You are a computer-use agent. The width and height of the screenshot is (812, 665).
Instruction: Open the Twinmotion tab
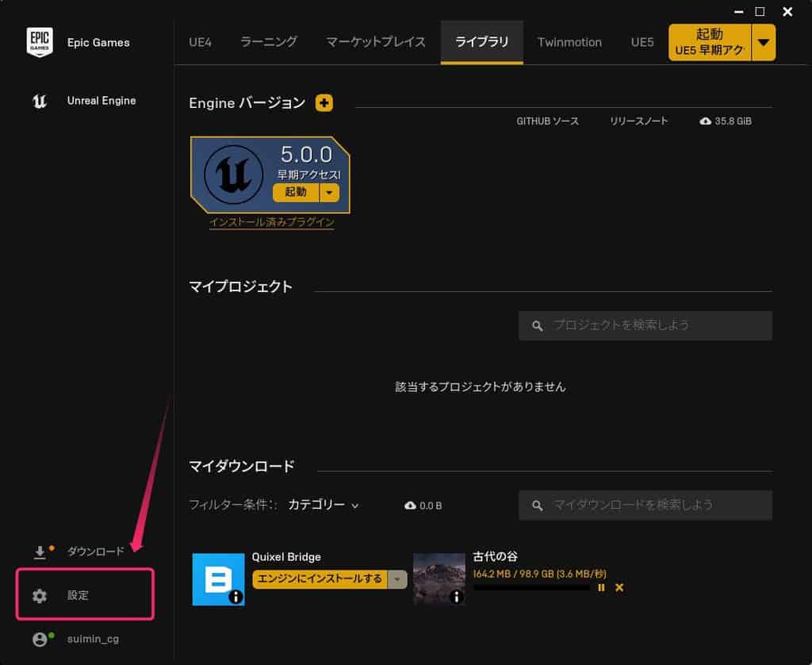[569, 42]
